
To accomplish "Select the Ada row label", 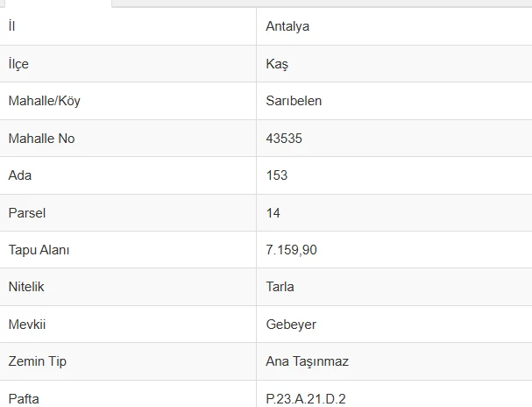I will click(x=19, y=175).
